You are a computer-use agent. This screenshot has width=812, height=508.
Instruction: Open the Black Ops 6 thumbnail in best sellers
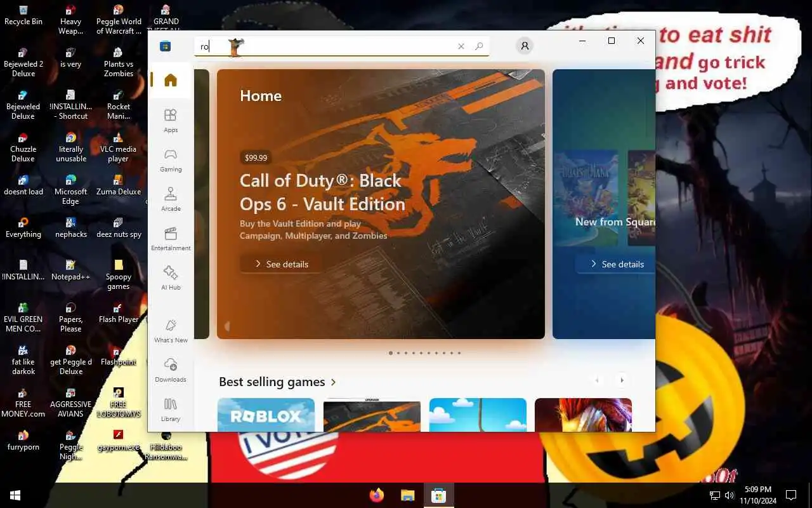pos(372,415)
